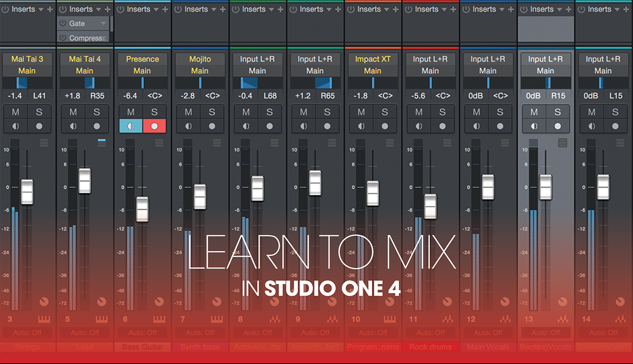Open the instrument editor icon on channel 10
Viewport: 633px width, 364px height.
point(390,319)
